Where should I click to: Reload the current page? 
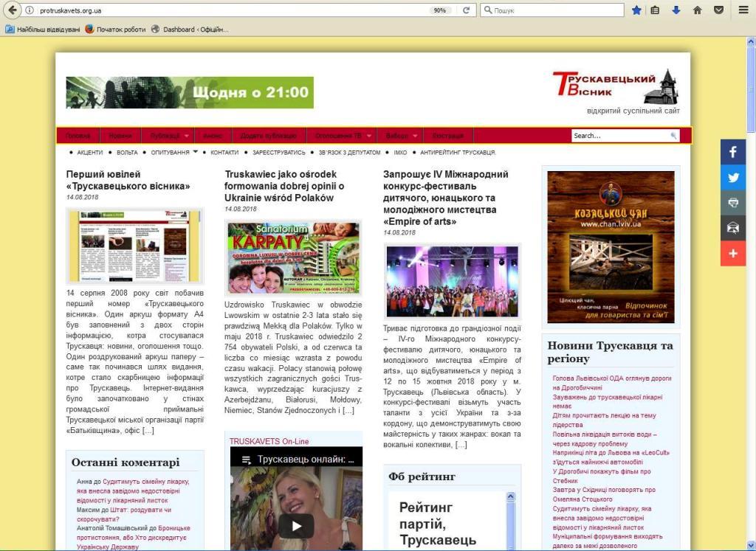(466, 10)
